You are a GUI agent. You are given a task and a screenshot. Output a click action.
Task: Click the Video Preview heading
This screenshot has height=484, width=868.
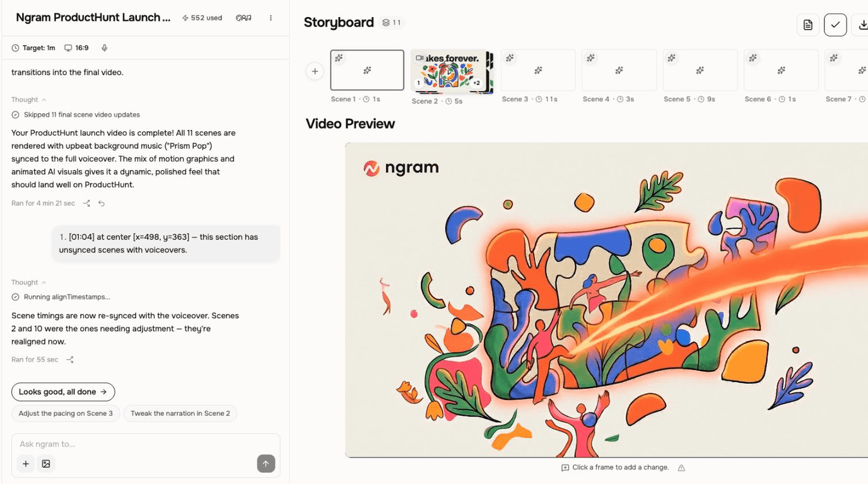(x=350, y=124)
